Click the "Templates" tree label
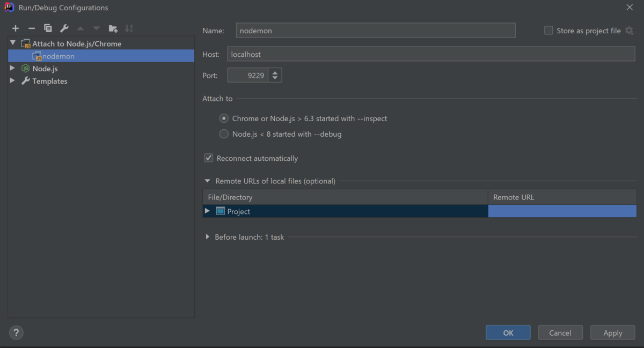The height and width of the screenshot is (348, 644). [x=50, y=81]
